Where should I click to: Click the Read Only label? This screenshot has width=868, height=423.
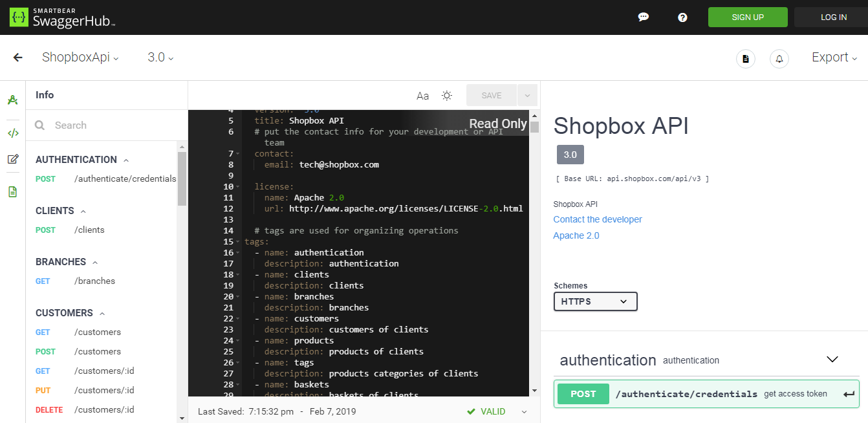pos(498,124)
